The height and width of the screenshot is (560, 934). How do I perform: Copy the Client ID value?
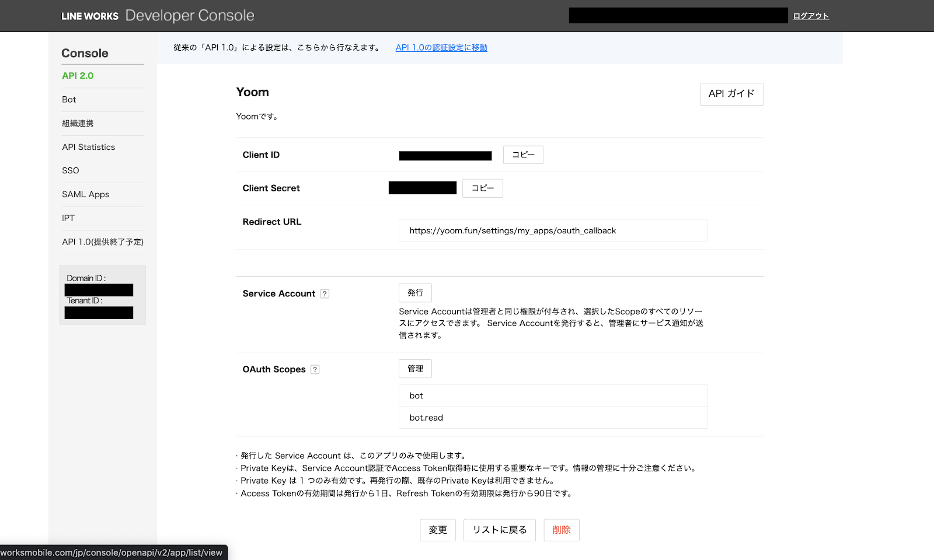coord(523,155)
